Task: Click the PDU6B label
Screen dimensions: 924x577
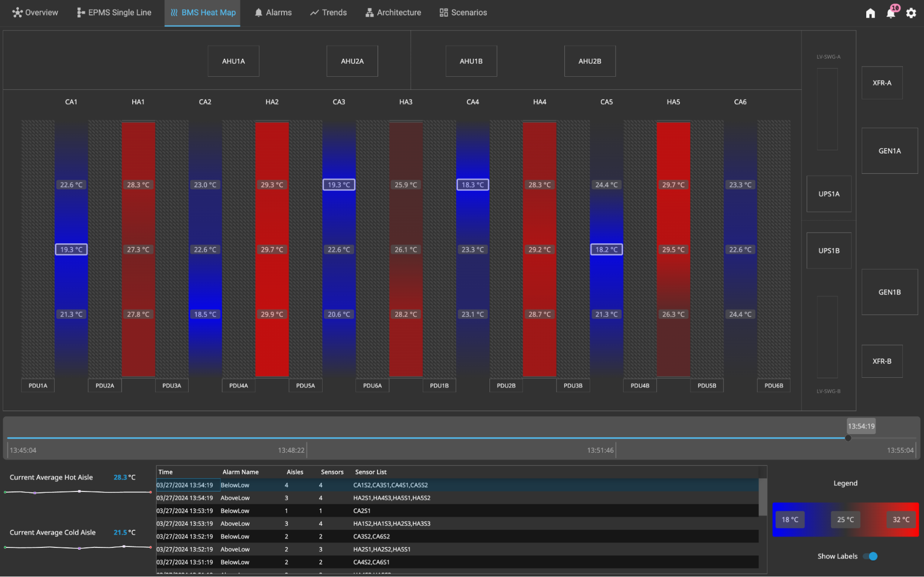Action: pyautogui.click(x=773, y=386)
